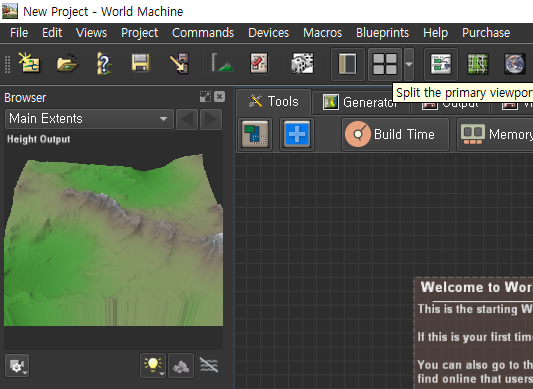Screen dimensions: 533x389
Task: Click the Save As arrow-disk icon
Action: pos(179,63)
